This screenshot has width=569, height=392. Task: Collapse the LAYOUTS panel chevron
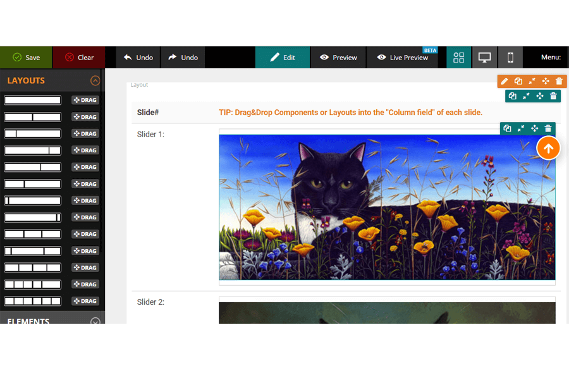pos(95,80)
